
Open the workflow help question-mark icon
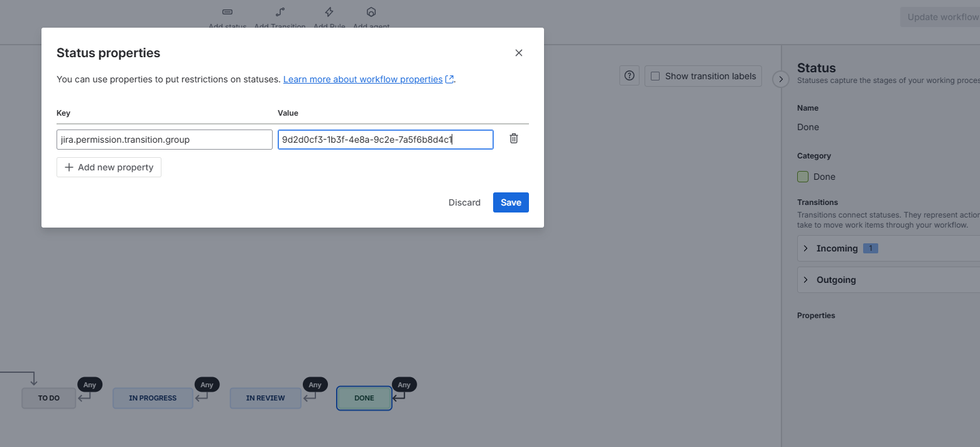(x=629, y=76)
